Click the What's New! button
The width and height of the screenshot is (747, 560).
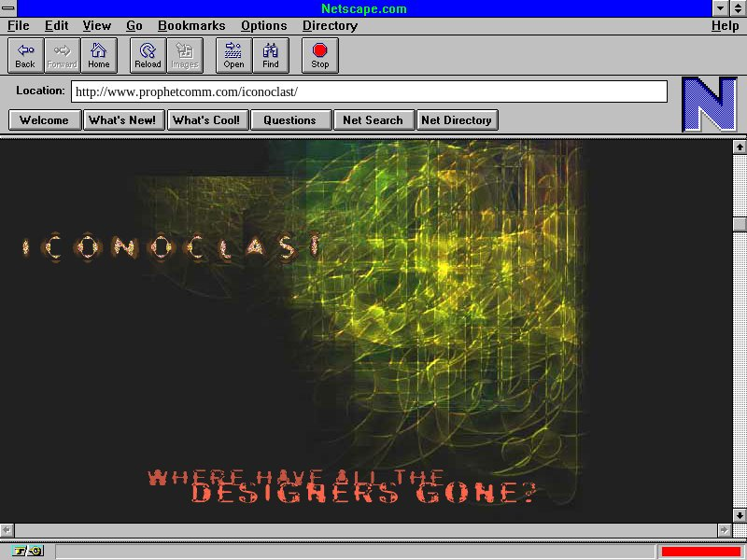click(x=122, y=119)
